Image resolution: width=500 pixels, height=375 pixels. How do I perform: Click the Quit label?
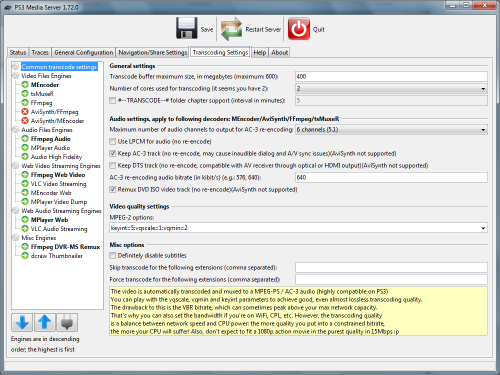click(x=319, y=29)
